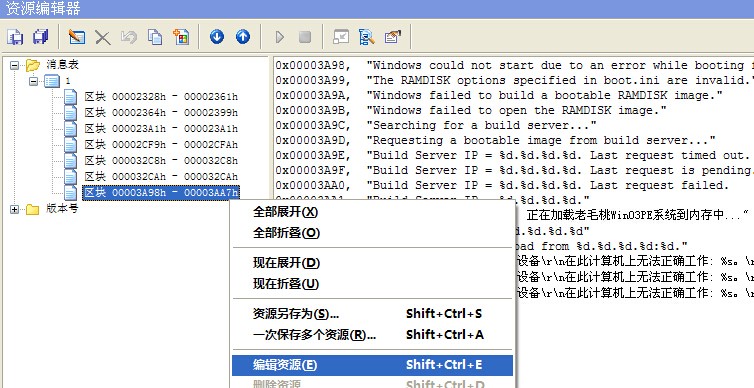
Task: Select the 消息表 folder
Action: coord(62,64)
